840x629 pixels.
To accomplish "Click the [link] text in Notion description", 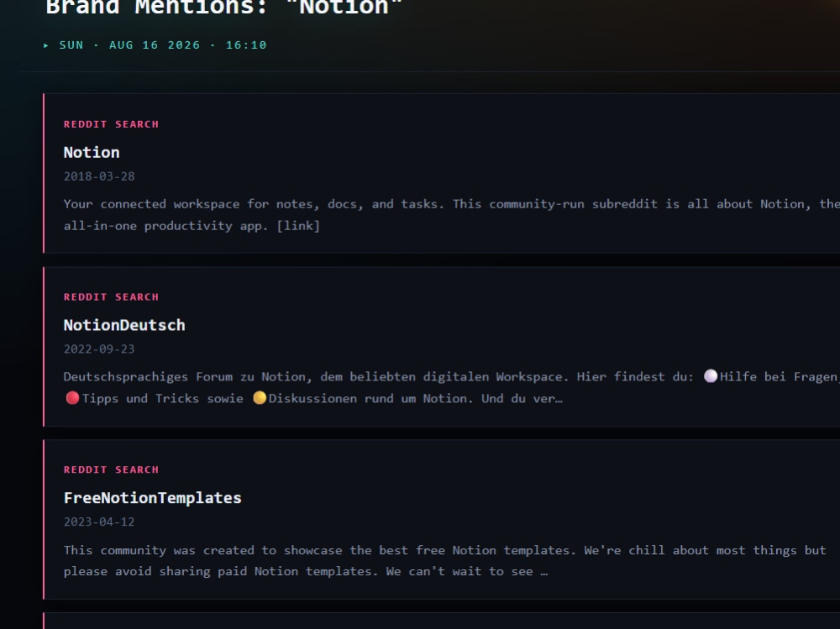I will tap(298, 226).
